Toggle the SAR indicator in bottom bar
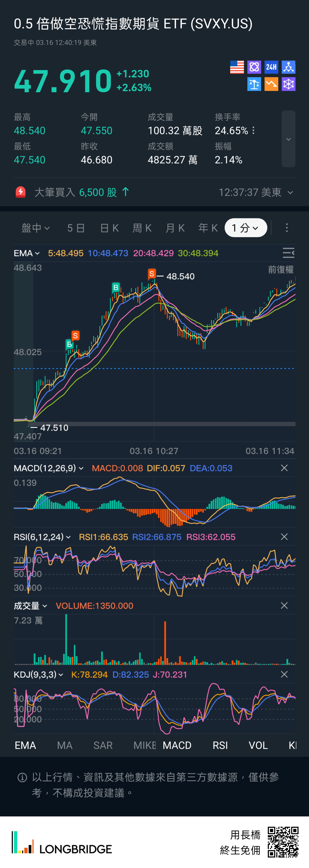The height and width of the screenshot is (868, 309). pyautogui.click(x=103, y=745)
